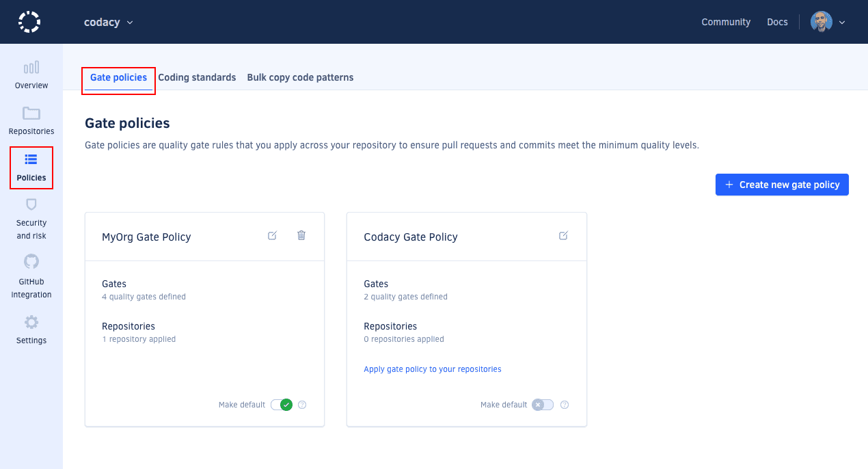Delete the MyOrg Gate Policy
The width and height of the screenshot is (868, 469).
click(x=301, y=235)
